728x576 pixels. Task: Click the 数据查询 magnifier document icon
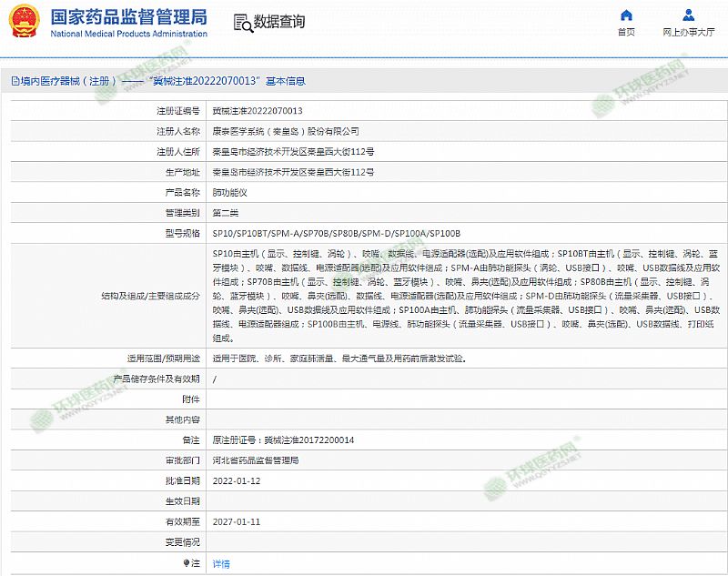coord(240,22)
